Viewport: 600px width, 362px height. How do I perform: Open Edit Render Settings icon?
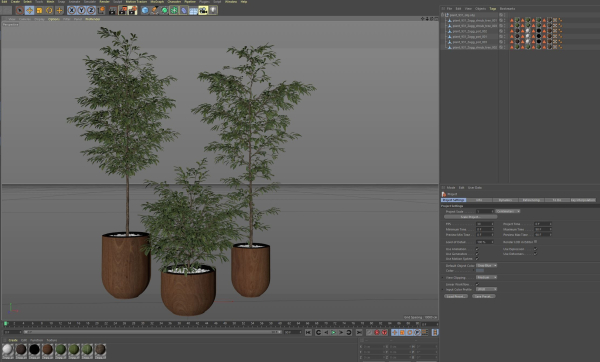(132, 10)
